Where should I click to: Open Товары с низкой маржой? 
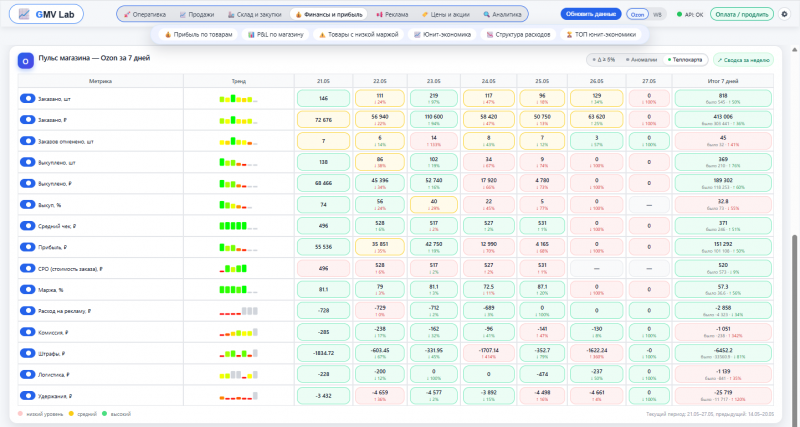[x=359, y=35]
